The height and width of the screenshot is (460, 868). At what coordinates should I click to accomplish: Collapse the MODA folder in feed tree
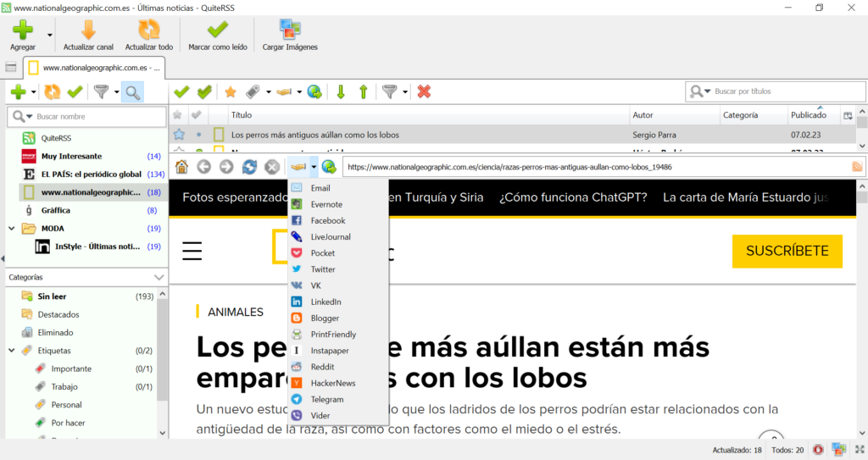point(12,228)
